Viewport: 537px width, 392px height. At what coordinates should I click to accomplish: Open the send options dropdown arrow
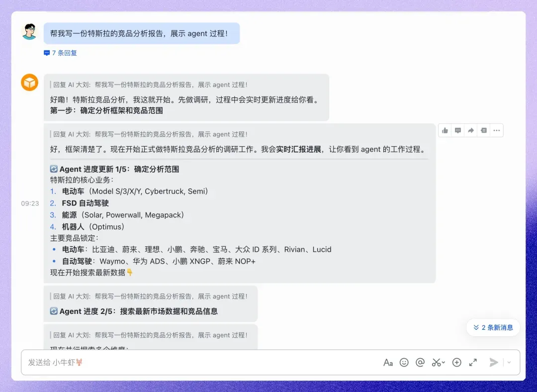point(509,363)
